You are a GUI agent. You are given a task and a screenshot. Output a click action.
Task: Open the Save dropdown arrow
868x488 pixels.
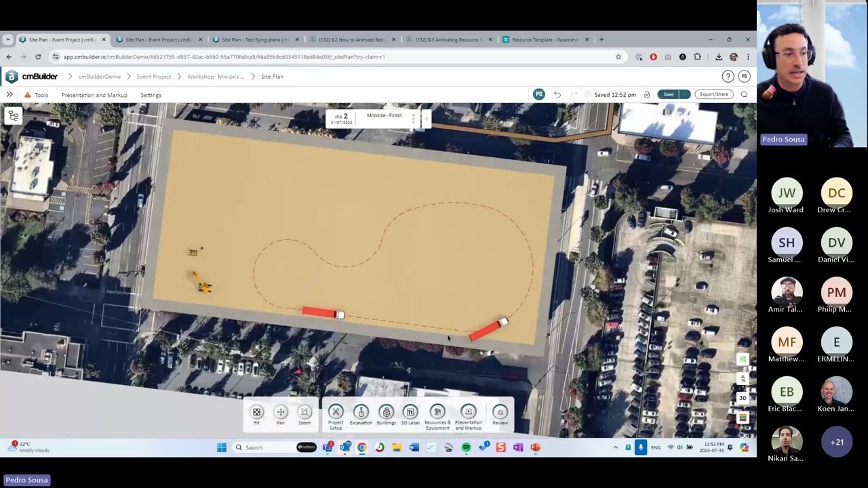tap(685, 94)
